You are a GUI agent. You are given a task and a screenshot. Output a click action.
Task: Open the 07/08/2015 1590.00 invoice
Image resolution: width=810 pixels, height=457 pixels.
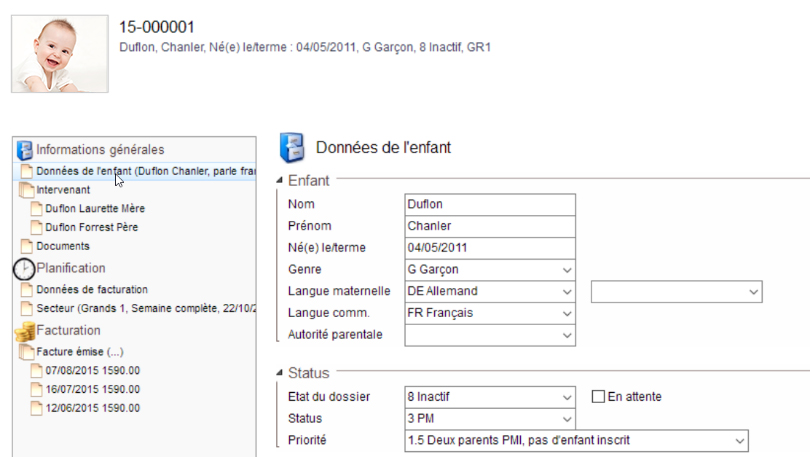tap(92, 370)
